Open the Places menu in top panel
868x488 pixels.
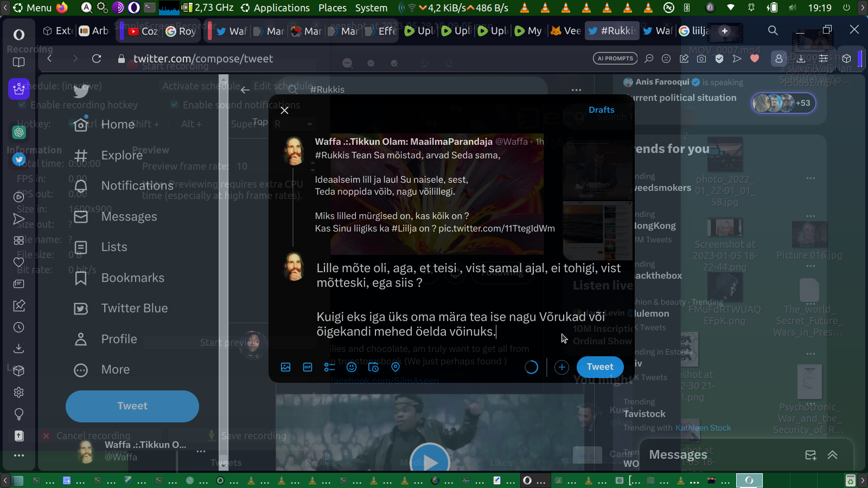tap(333, 8)
